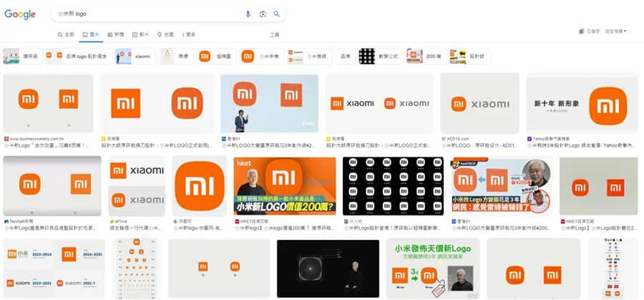644x300 pixels.
Task: Expand the 安全搜尋 SafeSearch dropdown
Action: click(x=615, y=32)
